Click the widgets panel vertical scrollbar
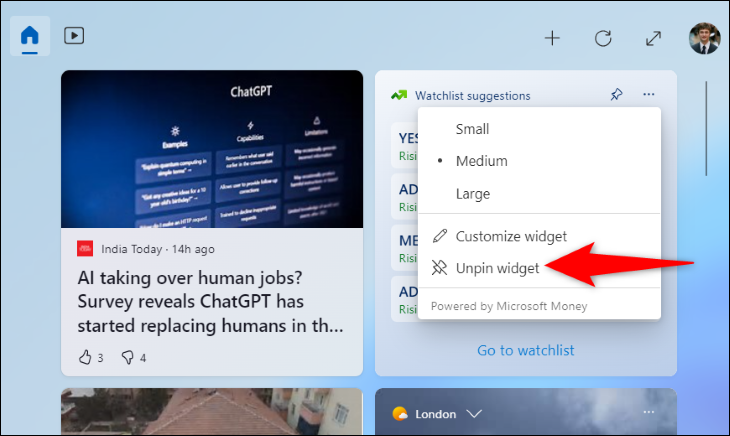This screenshot has height=436, width=730. [706, 128]
